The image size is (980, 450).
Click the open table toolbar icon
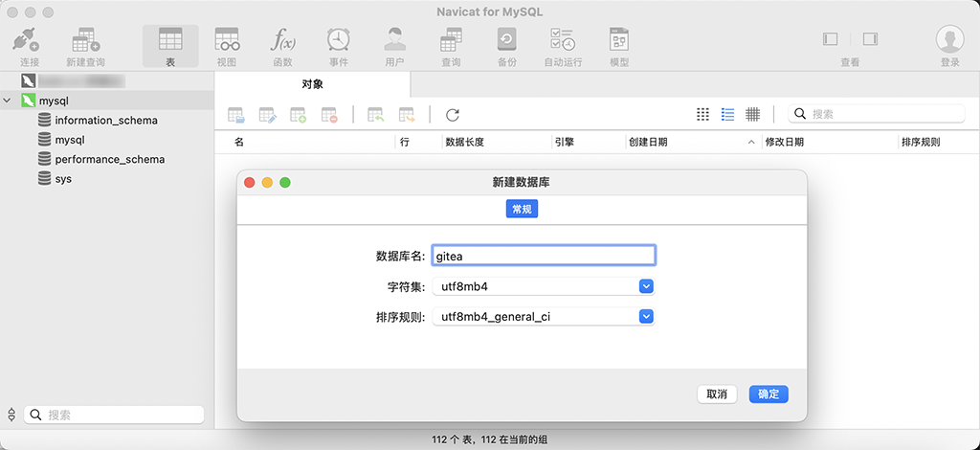click(236, 115)
